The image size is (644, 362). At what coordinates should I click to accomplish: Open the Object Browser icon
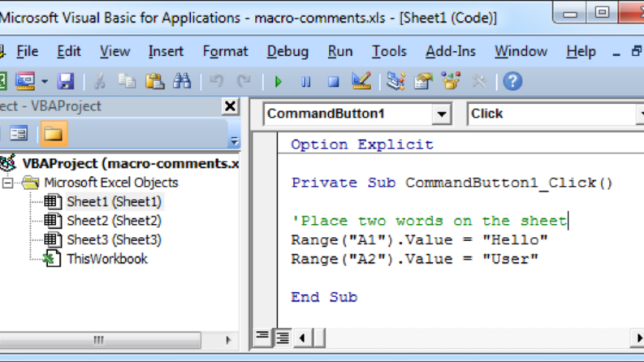tap(451, 81)
